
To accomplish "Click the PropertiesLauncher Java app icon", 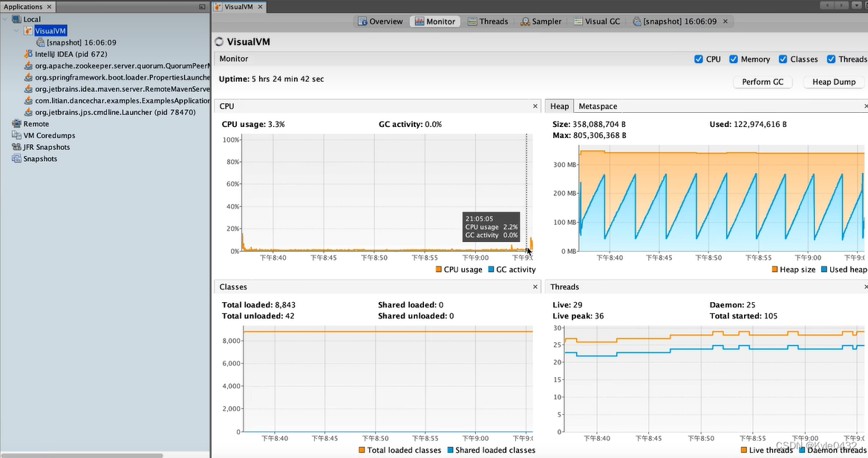I will pyautogui.click(x=28, y=77).
